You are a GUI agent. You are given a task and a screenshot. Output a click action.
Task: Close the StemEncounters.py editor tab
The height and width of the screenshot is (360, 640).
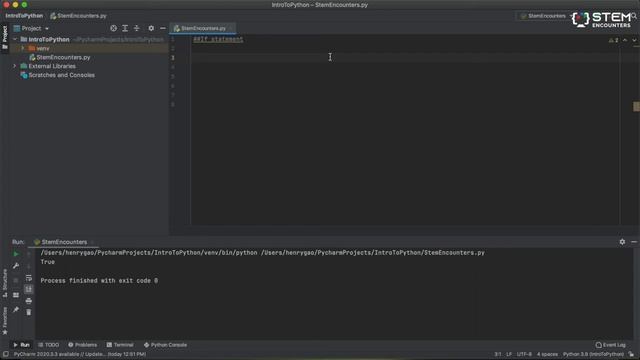coord(231,28)
